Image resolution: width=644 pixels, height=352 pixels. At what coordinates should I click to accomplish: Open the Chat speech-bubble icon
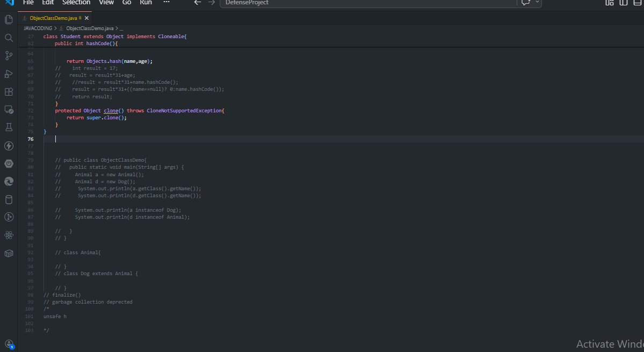click(x=526, y=3)
